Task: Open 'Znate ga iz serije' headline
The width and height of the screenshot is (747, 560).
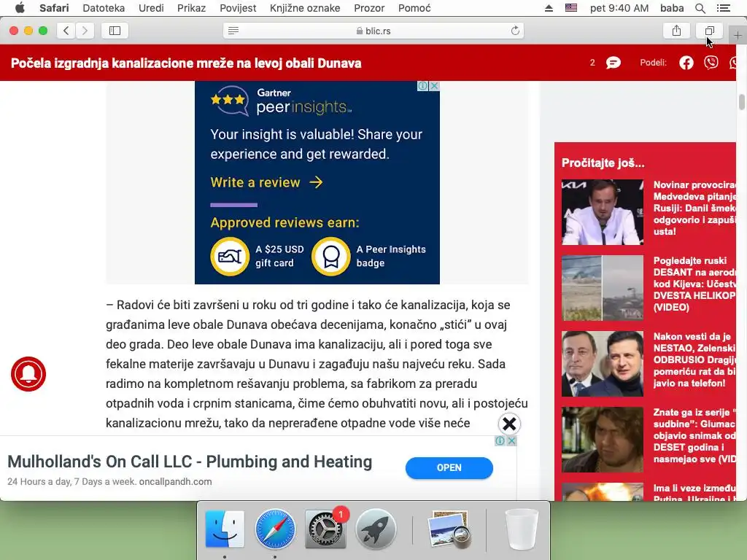Action: point(694,436)
